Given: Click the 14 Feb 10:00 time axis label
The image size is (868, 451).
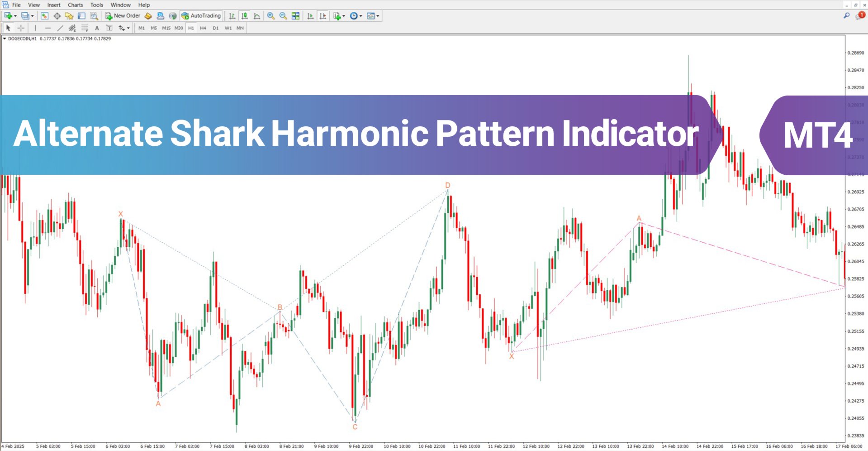Looking at the screenshot, I should coord(675,446).
